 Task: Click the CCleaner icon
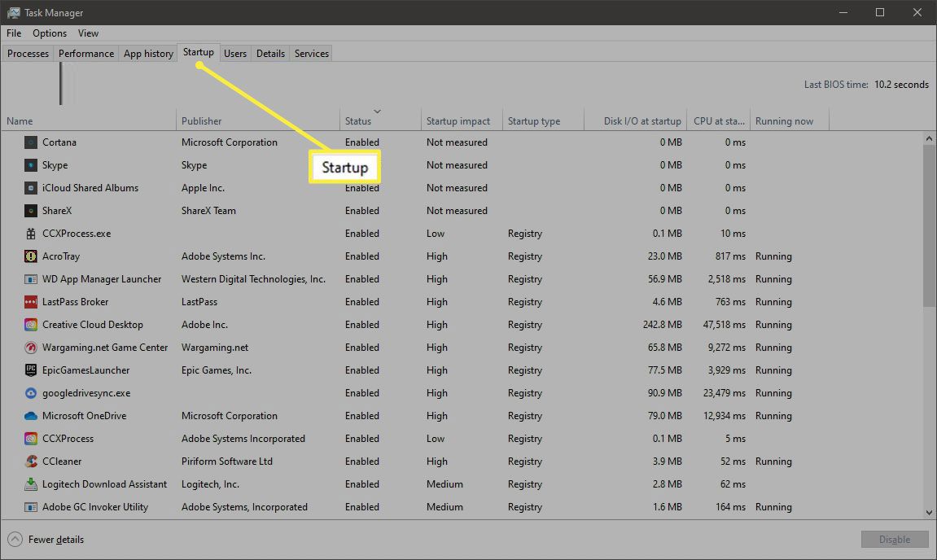click(30, 462)
